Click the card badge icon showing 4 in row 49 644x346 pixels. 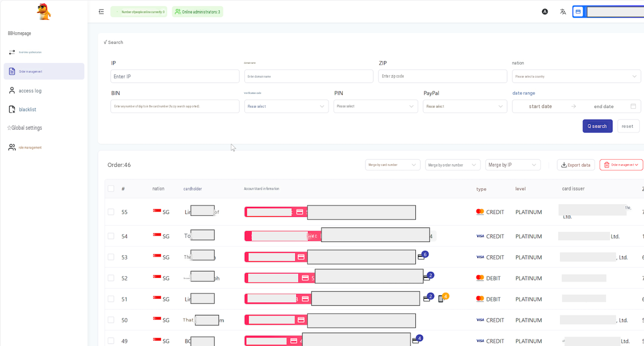pyautogui.click(x=418, y=340)
